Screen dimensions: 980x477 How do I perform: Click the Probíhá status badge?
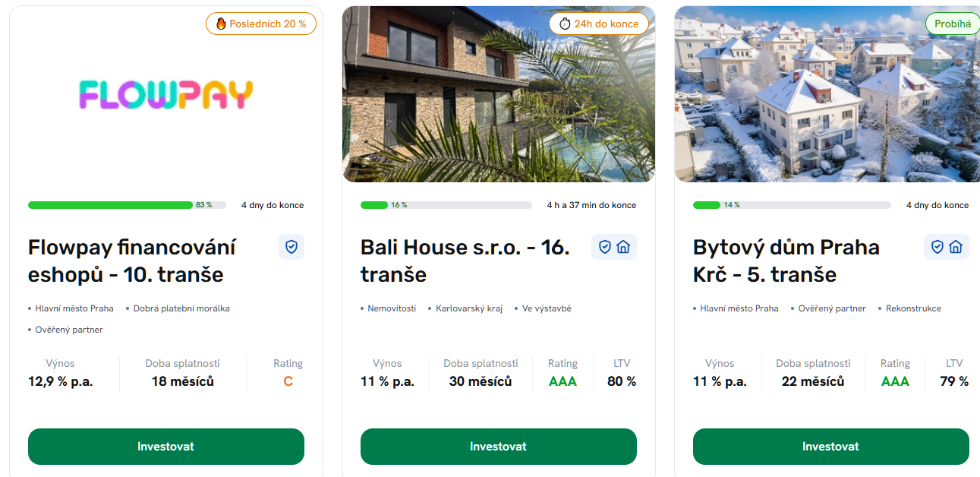(x=952, y=24)
